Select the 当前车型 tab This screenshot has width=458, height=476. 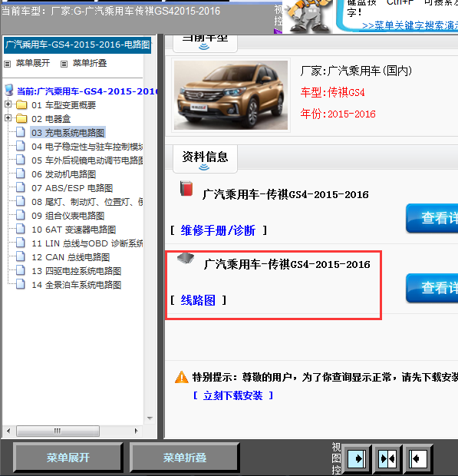pyautogui.click(x=205, y=44)
